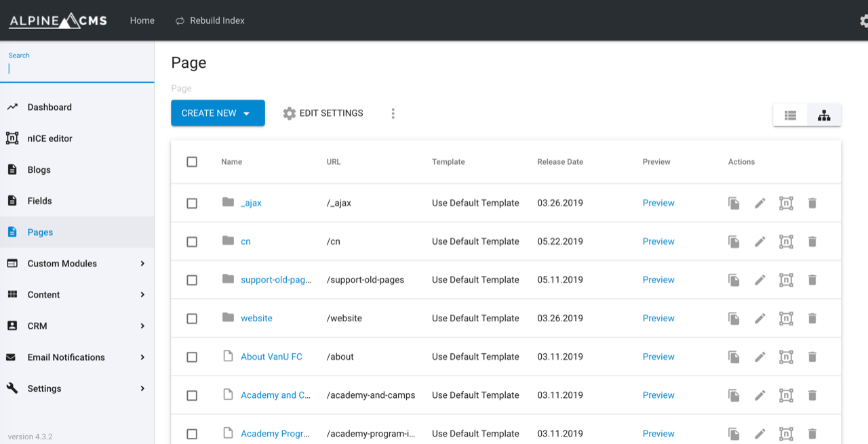Sort by the Name column header
Viewport: 868px width, 444px height.
tap(231, 162)
